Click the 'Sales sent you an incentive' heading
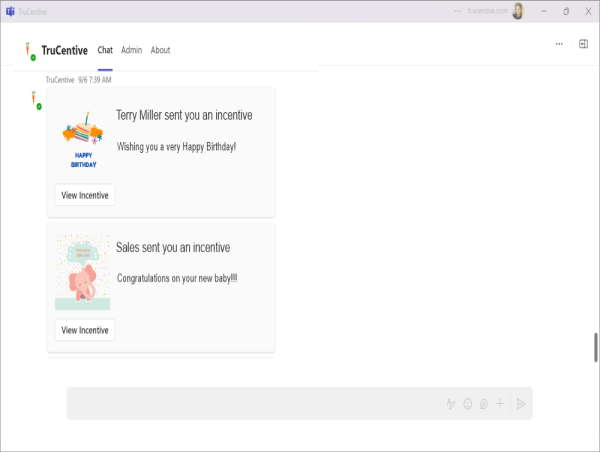 (173, 248)
